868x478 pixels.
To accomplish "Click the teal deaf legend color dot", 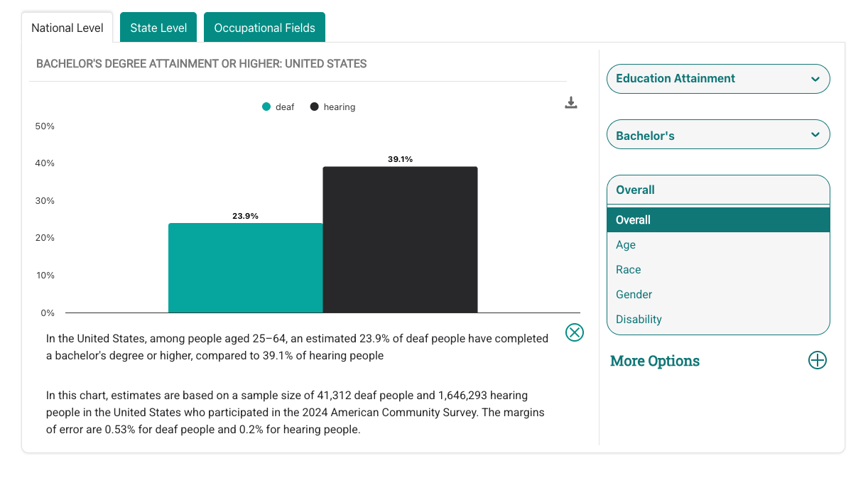I will (266, 107).
